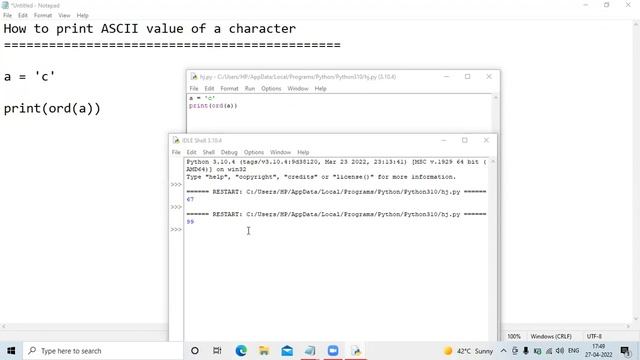This screenshot has width=640, height=360.
Task: Maximize the IDLE Shell window
Action: (x=464, y=140)
